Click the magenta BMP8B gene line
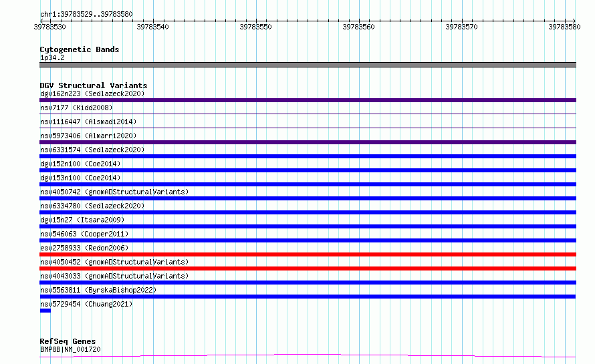Viewport: 595px width, 364px height. click(308, 356)
